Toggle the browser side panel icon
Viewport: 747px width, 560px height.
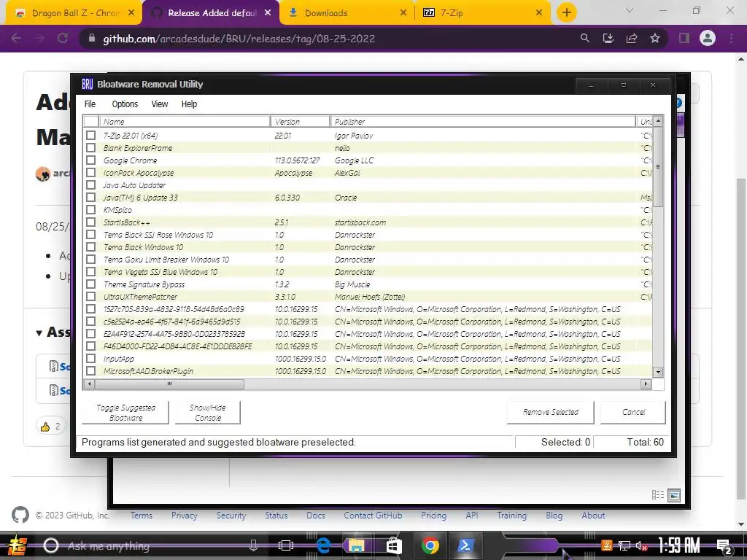point(684,38)
